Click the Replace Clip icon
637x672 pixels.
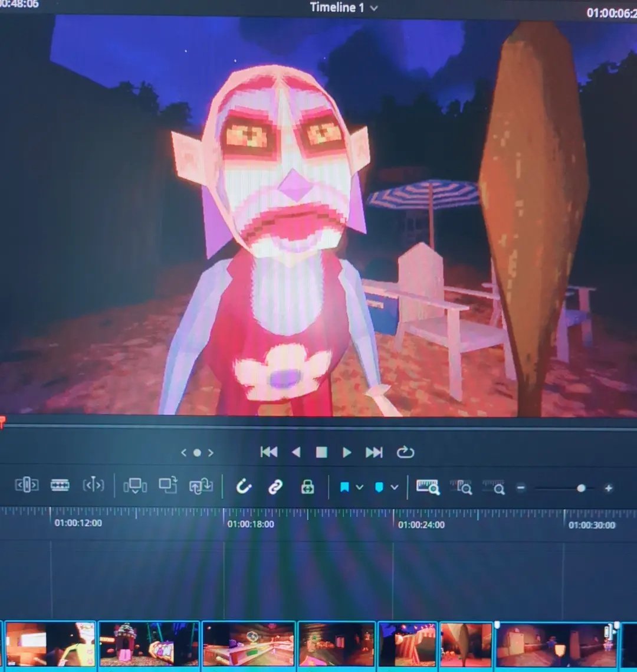point(201,486)
